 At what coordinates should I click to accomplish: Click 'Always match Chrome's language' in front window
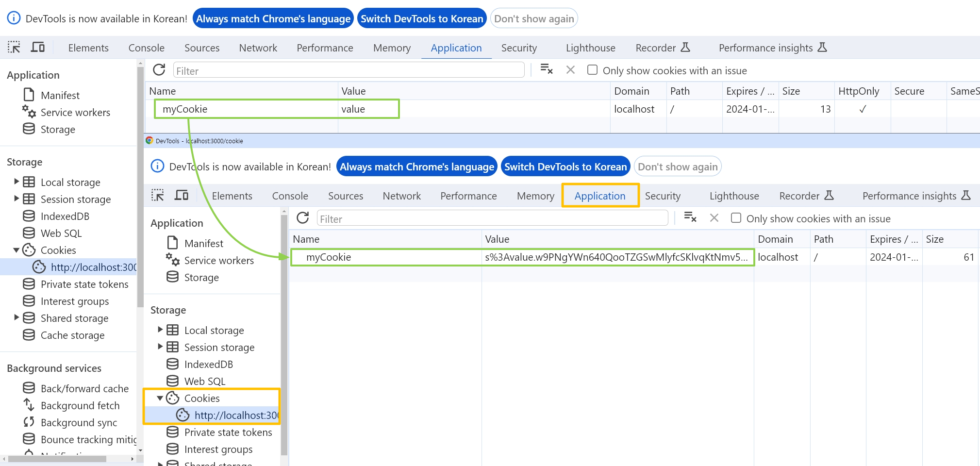click(417, 166)
